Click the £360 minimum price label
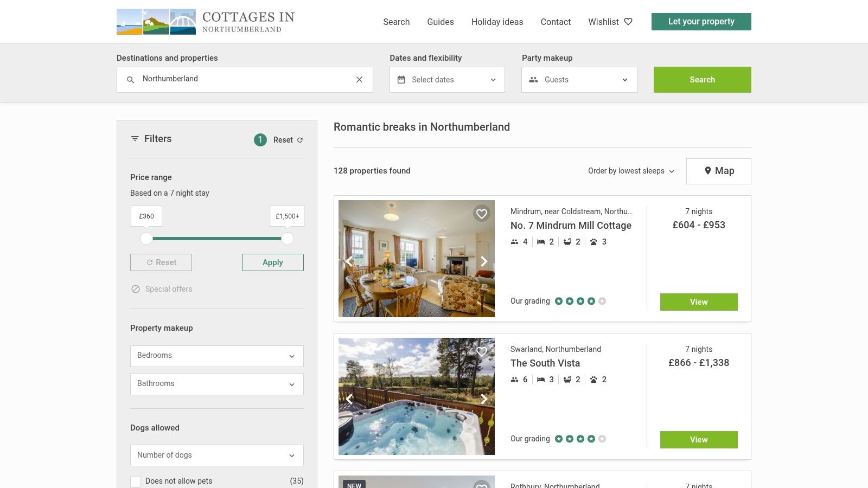This screenshot has width=868, height=488. tap(146, 216)
